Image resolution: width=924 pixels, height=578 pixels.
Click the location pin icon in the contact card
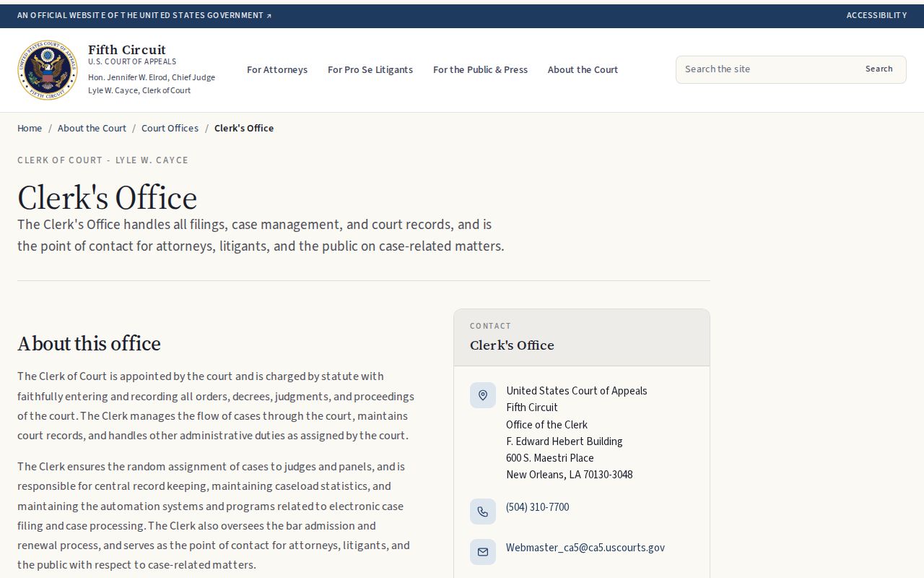[x=483, y=395]
